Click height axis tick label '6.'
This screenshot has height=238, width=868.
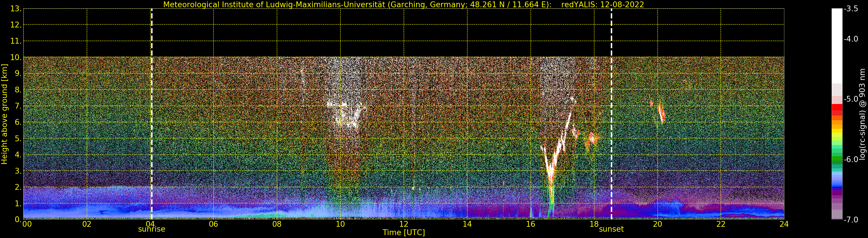[x=18, y=122]
